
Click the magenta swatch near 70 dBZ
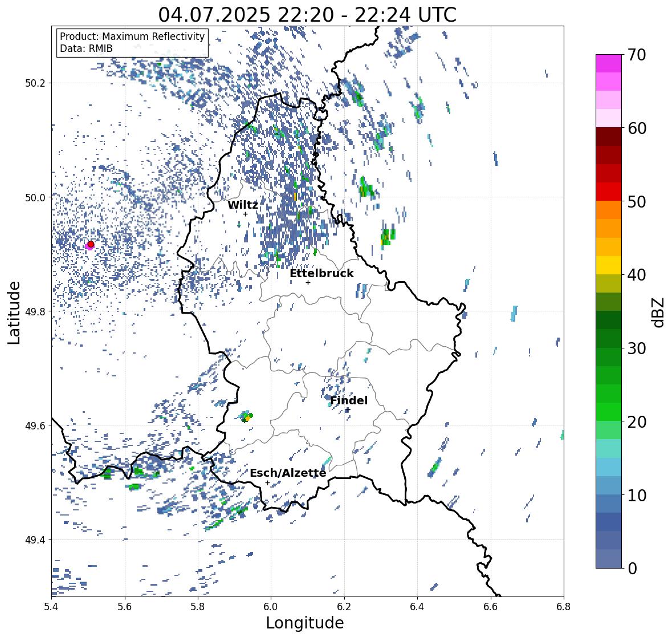(x=609, y=63)
